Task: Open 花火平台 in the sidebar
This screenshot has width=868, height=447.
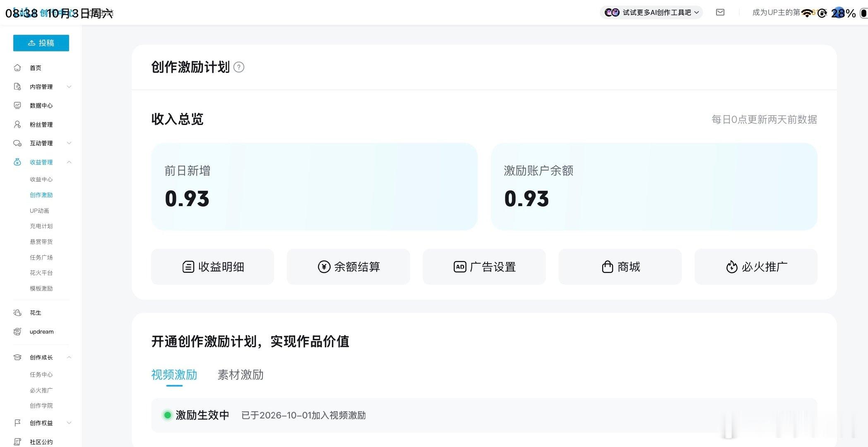Action: tap(41, 273)
